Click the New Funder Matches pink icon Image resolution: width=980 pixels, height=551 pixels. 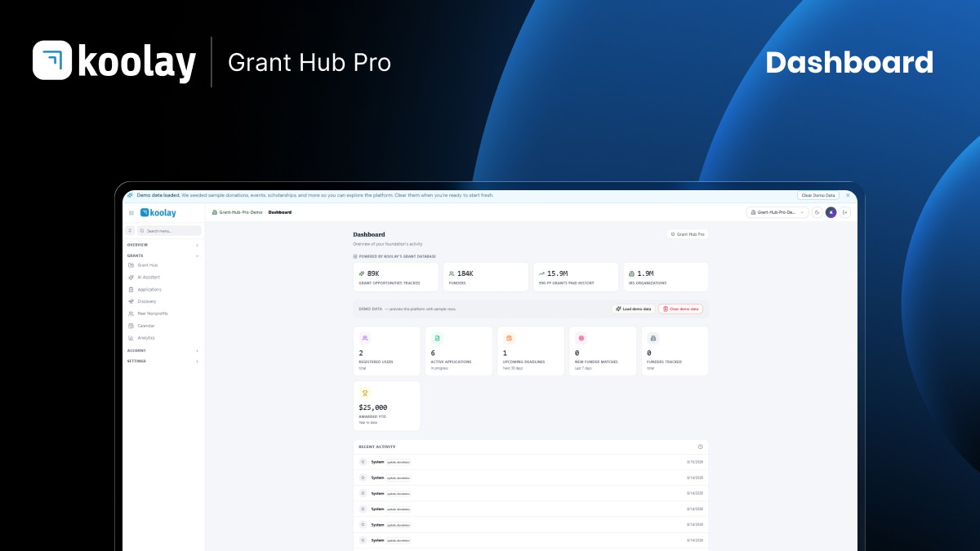[581, 338]
